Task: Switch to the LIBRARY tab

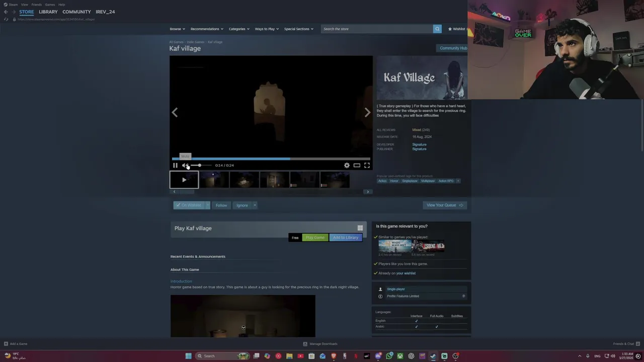Action: pyautogui.click(x=48, y=12)
